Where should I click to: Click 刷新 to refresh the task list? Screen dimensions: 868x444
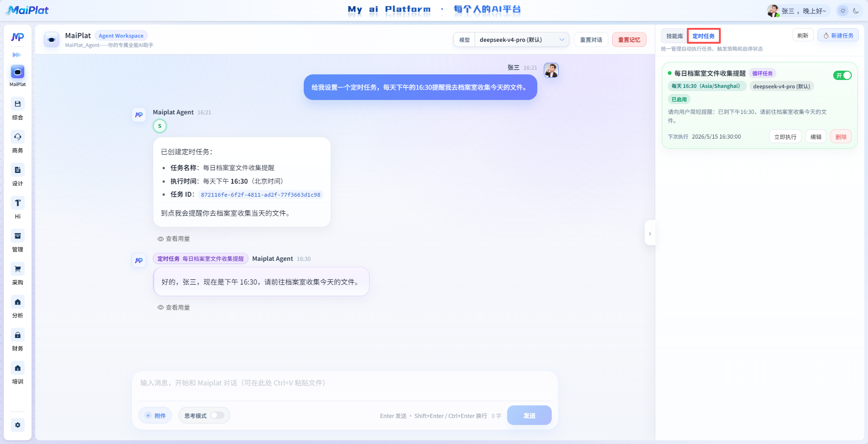tap(803, 35)
